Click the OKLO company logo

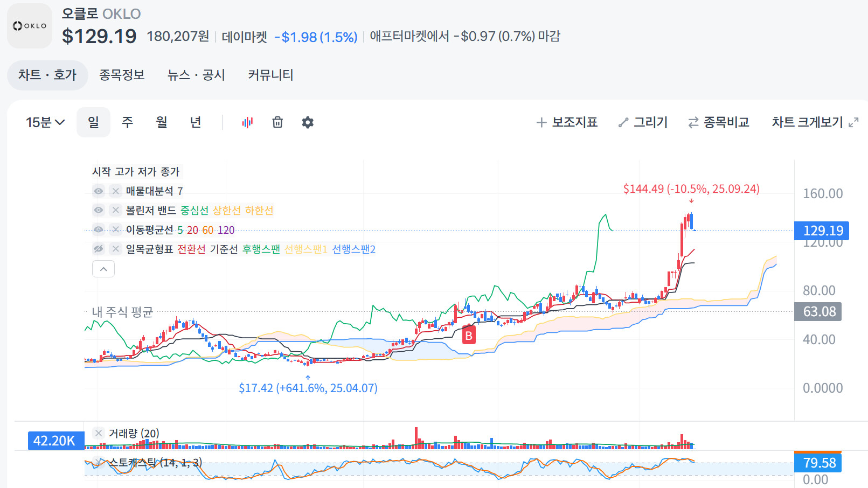point(30,26)
